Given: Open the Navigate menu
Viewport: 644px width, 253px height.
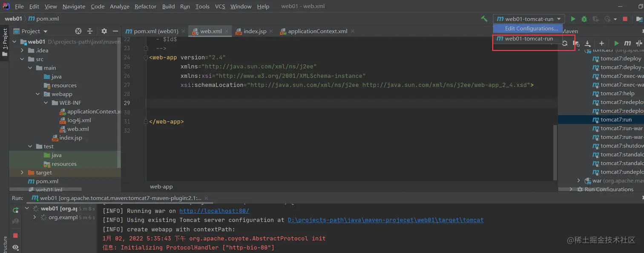Looking at the screenshot, I should tap(74, 6).
